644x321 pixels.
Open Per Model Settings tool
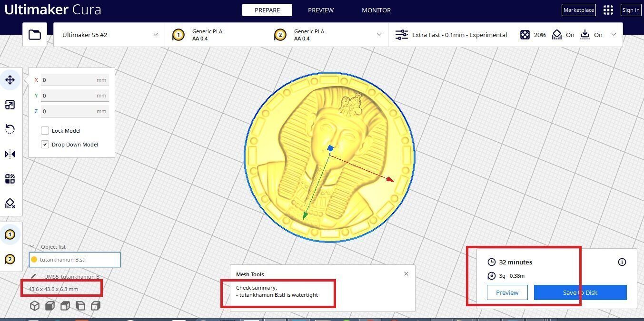[x=10, y=179]
